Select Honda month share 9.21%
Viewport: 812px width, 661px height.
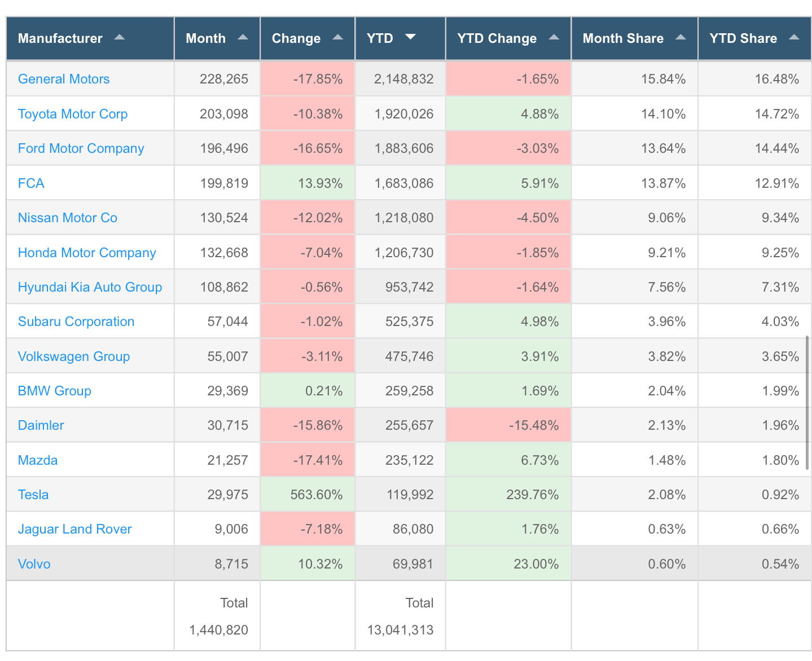pos(667,253)
